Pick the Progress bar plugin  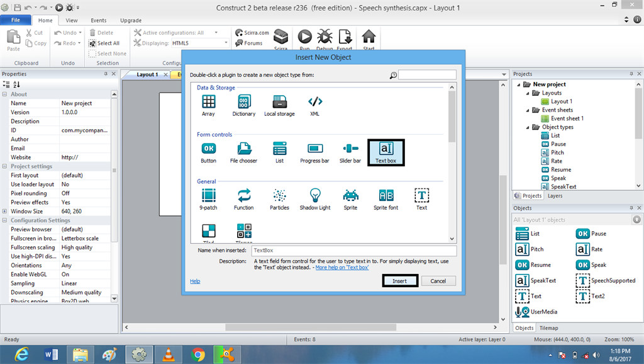pos(314,152)
